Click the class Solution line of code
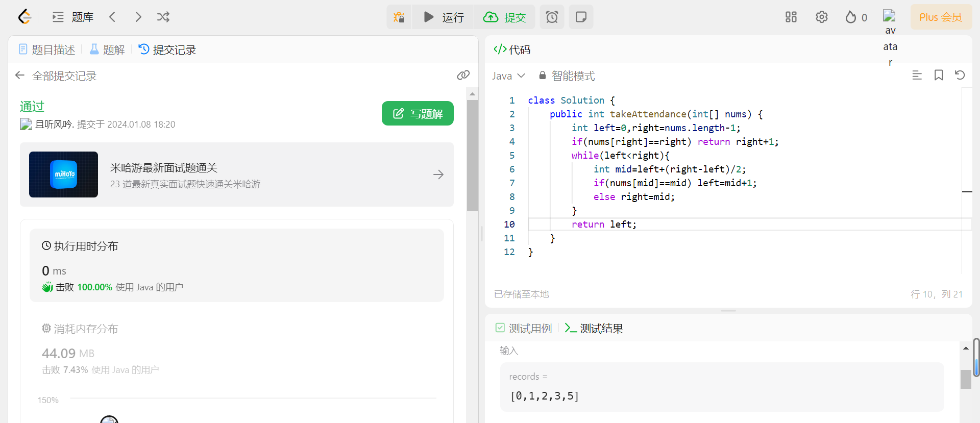The image size is (980, 423). 572,100
